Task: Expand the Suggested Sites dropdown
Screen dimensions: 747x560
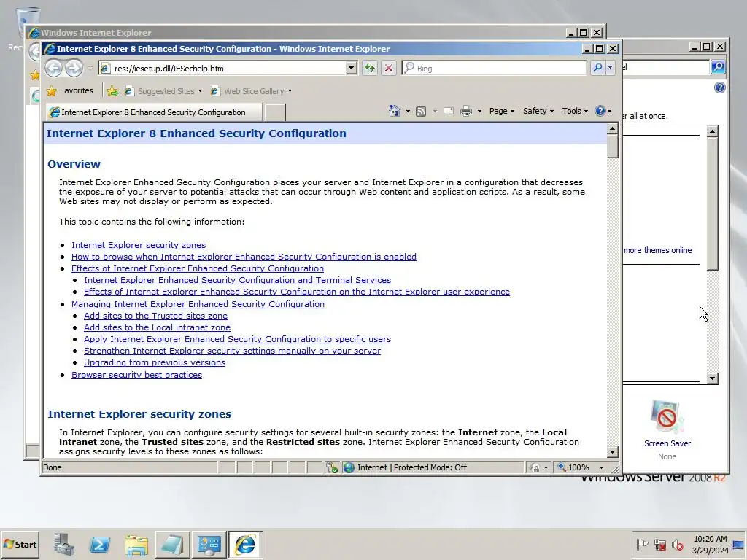Action: click(x=200, y=91)
